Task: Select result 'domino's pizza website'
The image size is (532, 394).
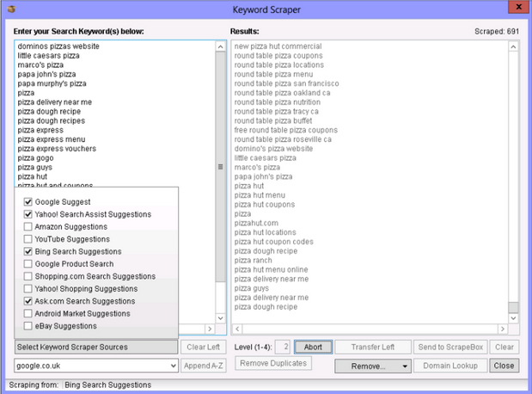Action: tap(273, 149)
